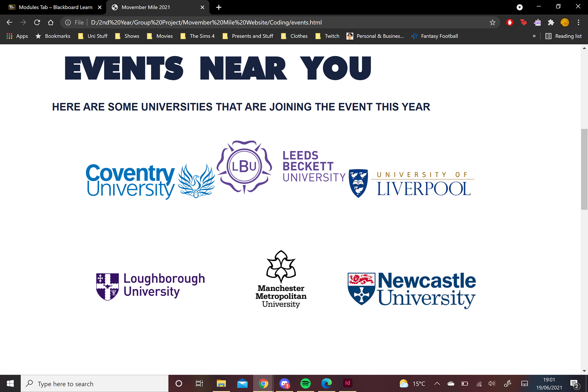
Task: Open the Shows bookmark folder
Action: 127,36
